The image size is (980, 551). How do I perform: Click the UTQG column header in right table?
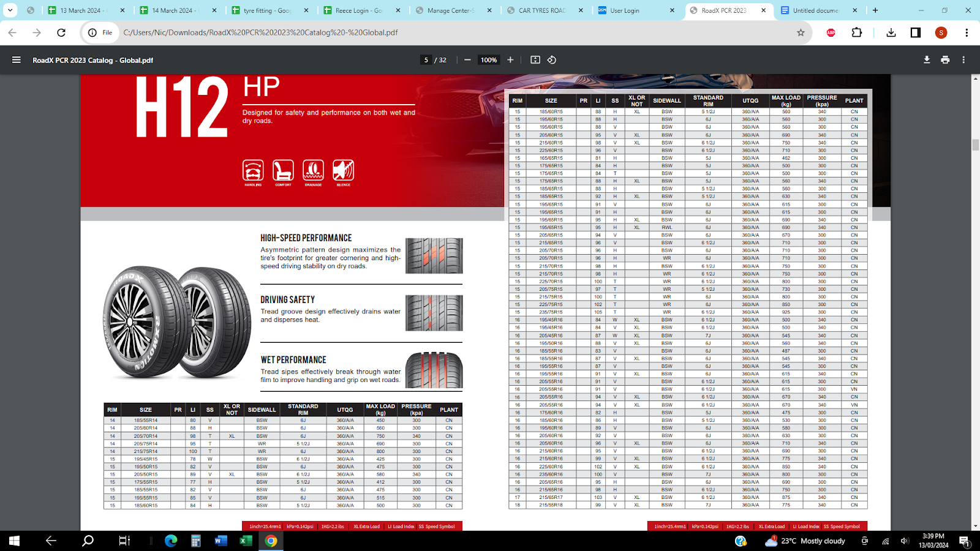coord(750,100)
